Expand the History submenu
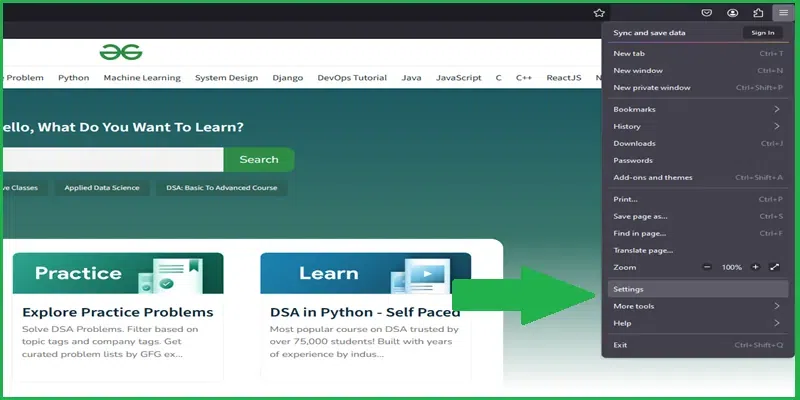Screen dimensions: 800x400 (697, 127)
